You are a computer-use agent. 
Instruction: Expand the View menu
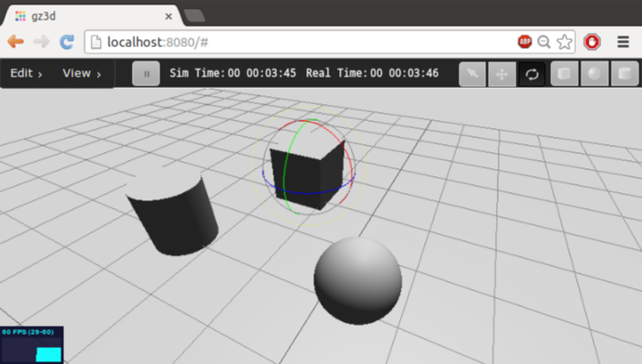point(81,74)
